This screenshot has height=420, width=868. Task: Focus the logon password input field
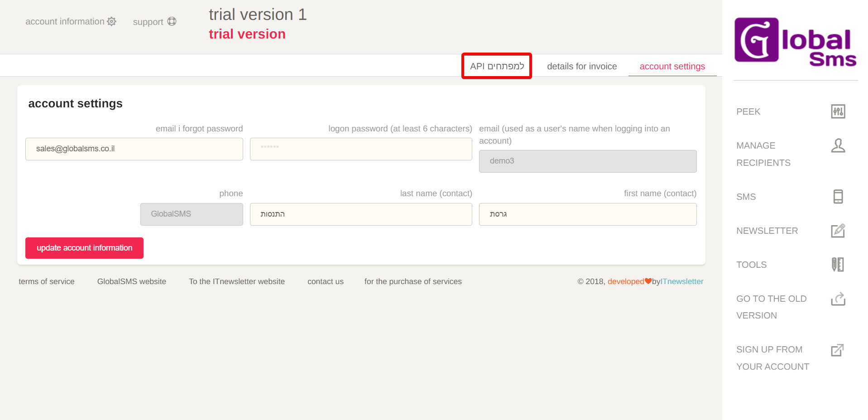click(x=361, y=149)
